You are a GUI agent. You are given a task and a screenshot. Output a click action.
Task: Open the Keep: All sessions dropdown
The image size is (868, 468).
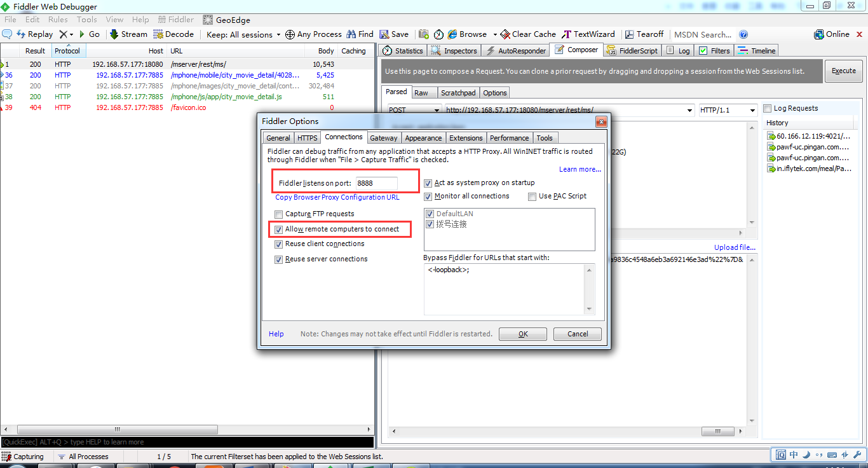tap(243, 34)
